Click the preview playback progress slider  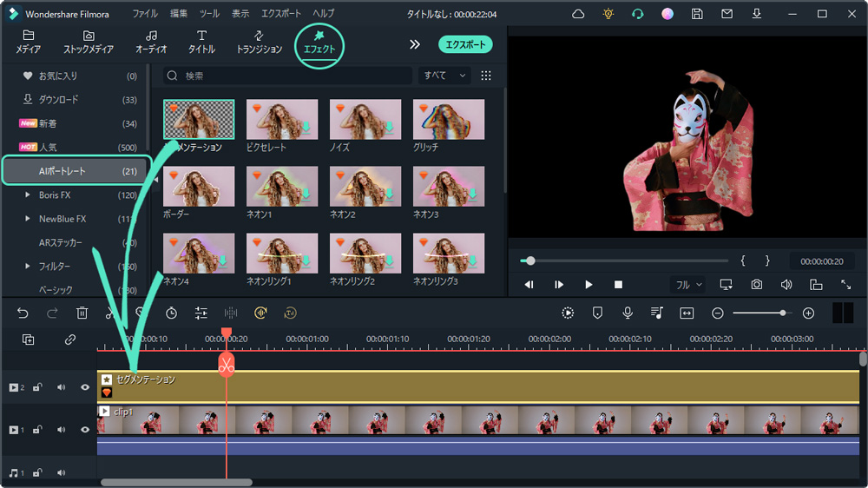[625, 260]
